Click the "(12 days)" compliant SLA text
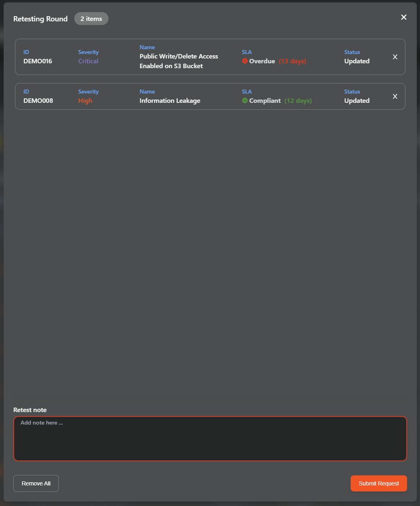 tap(298, 101)
